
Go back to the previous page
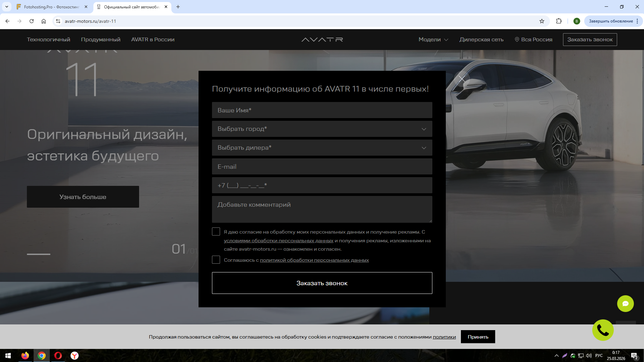point(7,21)
